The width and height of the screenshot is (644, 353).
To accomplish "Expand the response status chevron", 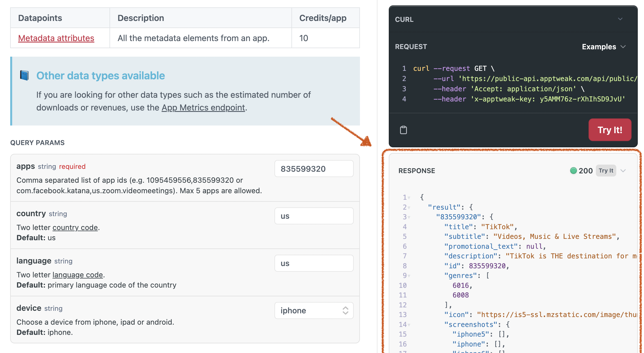I will click(623, 171).
